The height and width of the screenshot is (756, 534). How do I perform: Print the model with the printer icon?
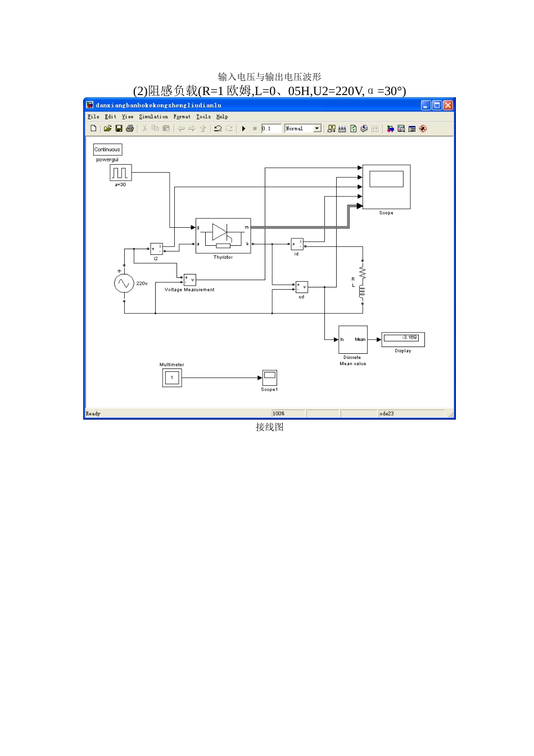click(x=130, y=129)
